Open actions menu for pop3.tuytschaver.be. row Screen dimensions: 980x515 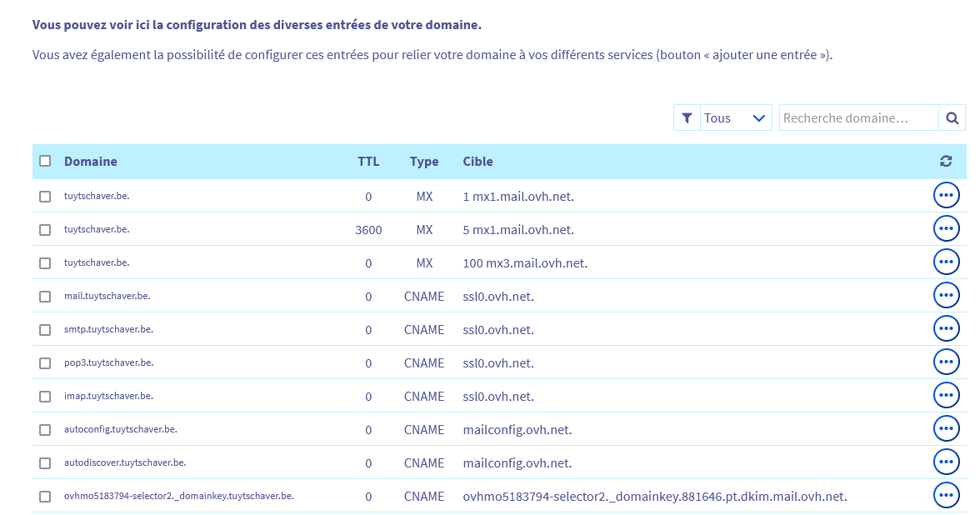946,362
